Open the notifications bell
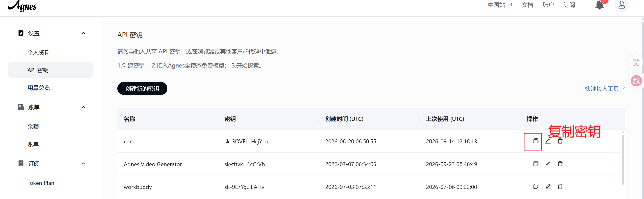644x199 pixels. coord(599,5)
